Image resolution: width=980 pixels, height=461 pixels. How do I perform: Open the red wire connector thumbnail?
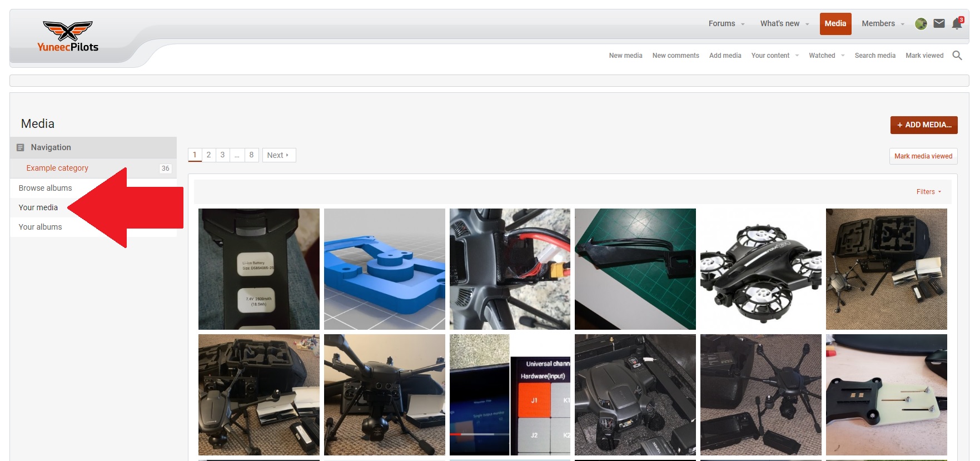click(510, 269)
